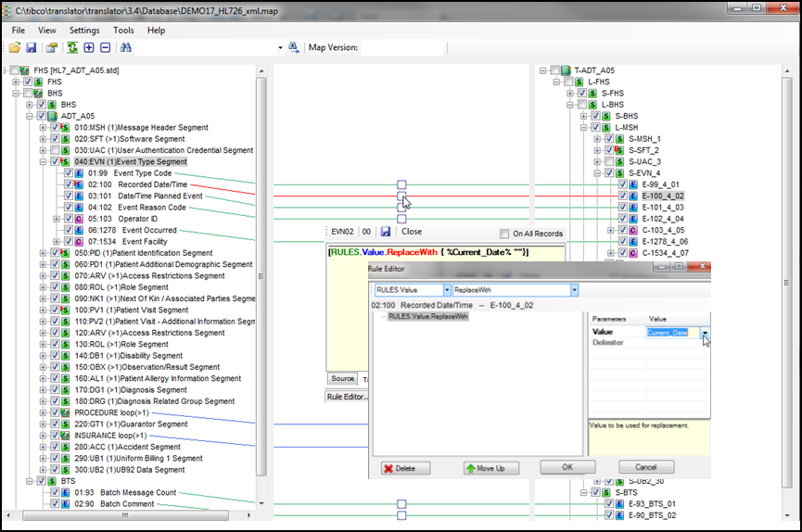Click the save disk icon in main toolbar

point(31,47)
